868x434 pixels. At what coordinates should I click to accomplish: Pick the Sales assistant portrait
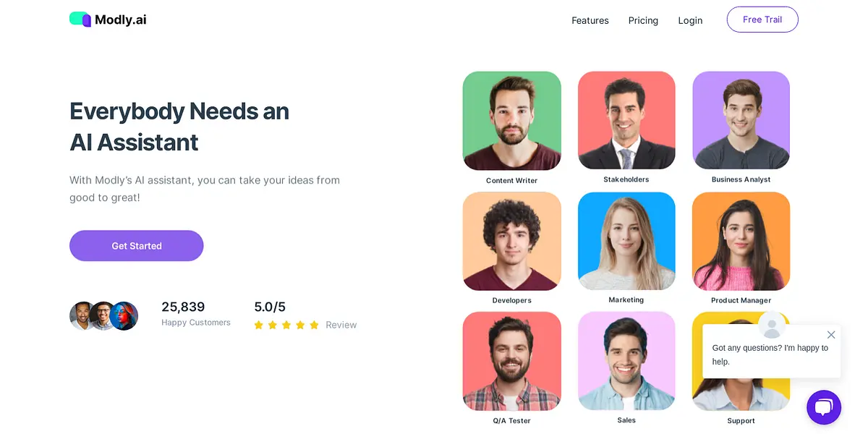[626, 361]
